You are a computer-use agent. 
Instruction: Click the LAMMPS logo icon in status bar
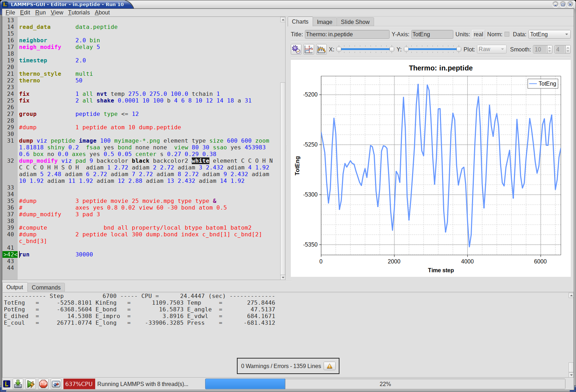pyautogui.click(x=6, y=384)
